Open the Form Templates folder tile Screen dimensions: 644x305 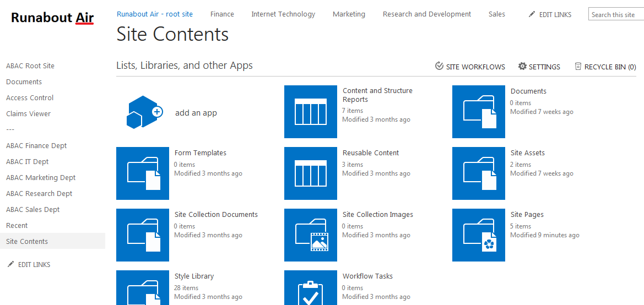tap(143, 173)
